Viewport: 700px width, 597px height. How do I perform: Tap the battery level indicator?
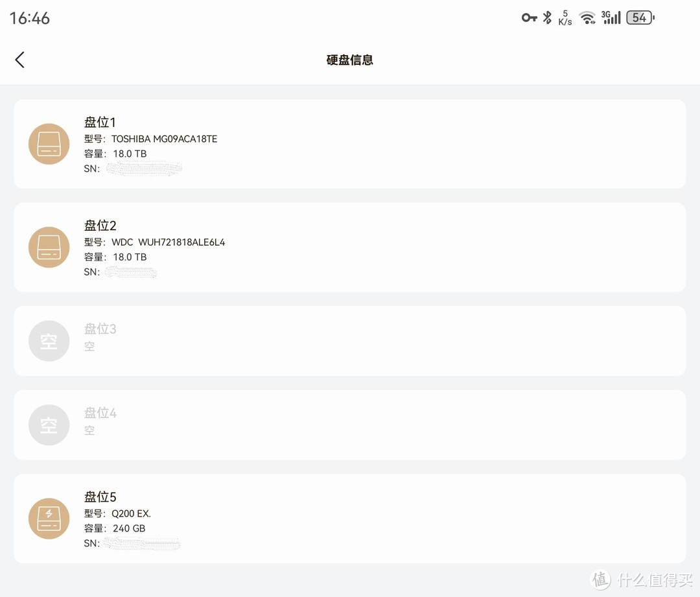[640, 18]
